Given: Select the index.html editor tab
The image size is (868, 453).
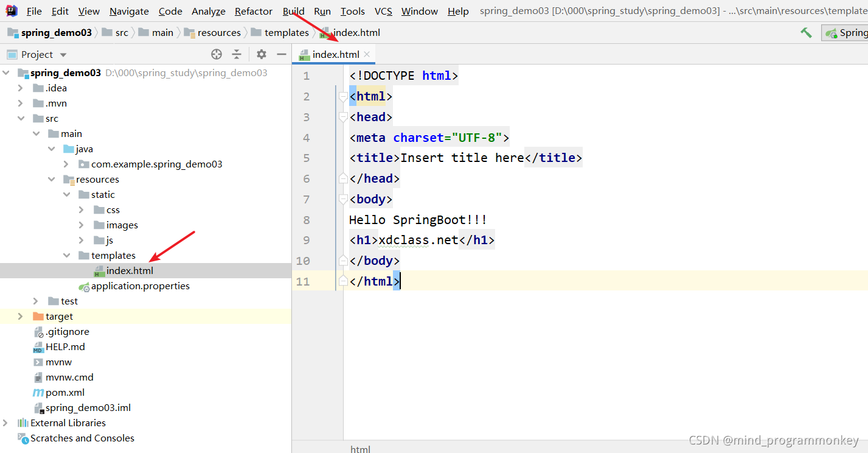Looking at the screenshot, I should (x=333, y=54).
